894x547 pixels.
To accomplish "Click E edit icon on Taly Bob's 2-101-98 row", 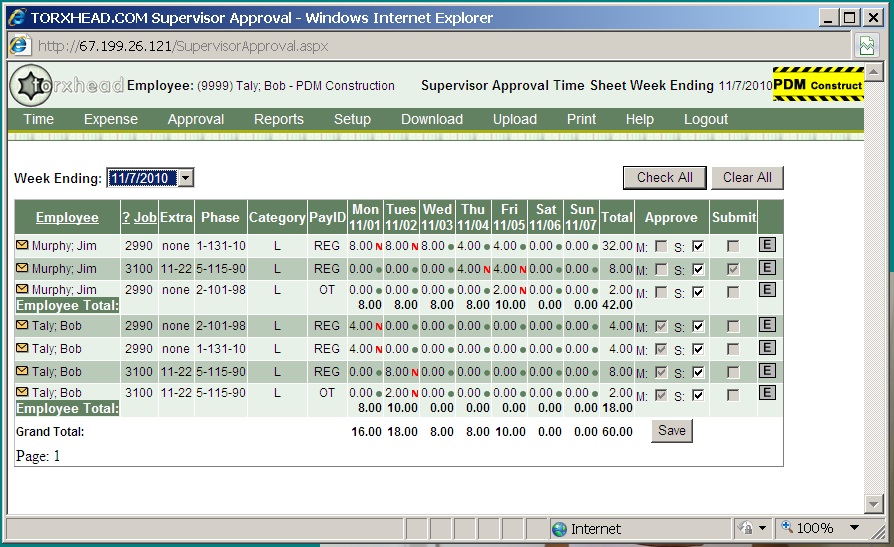I will 768,325.
